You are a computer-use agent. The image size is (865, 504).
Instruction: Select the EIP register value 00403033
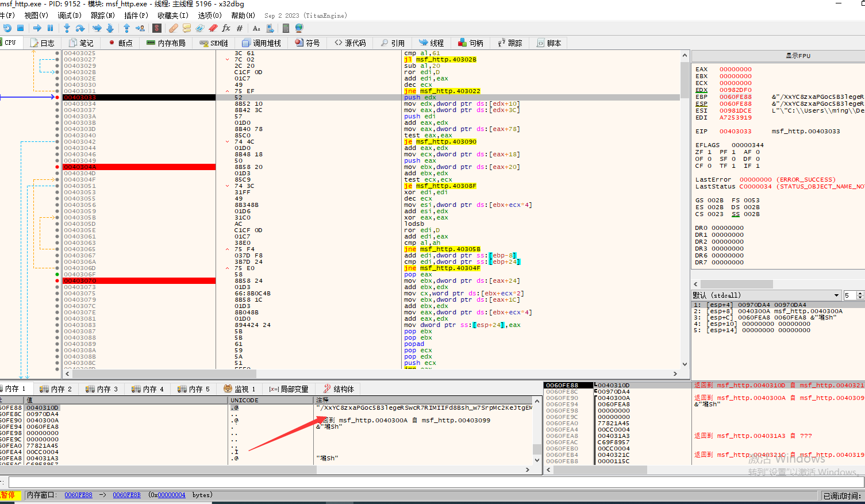(735, 132)
